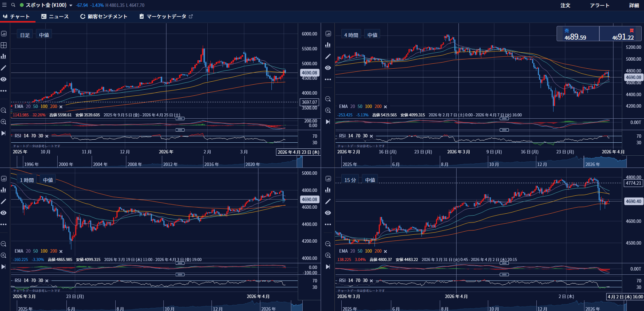Open chart layout grid icon in daily chart

[4, 45]
